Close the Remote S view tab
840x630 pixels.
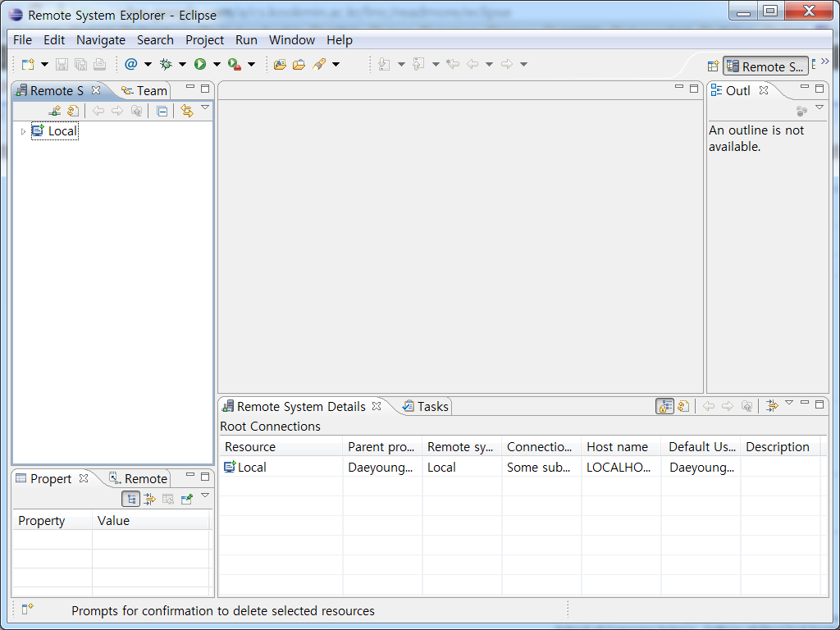pyautogui.click(x=96, y=90)
